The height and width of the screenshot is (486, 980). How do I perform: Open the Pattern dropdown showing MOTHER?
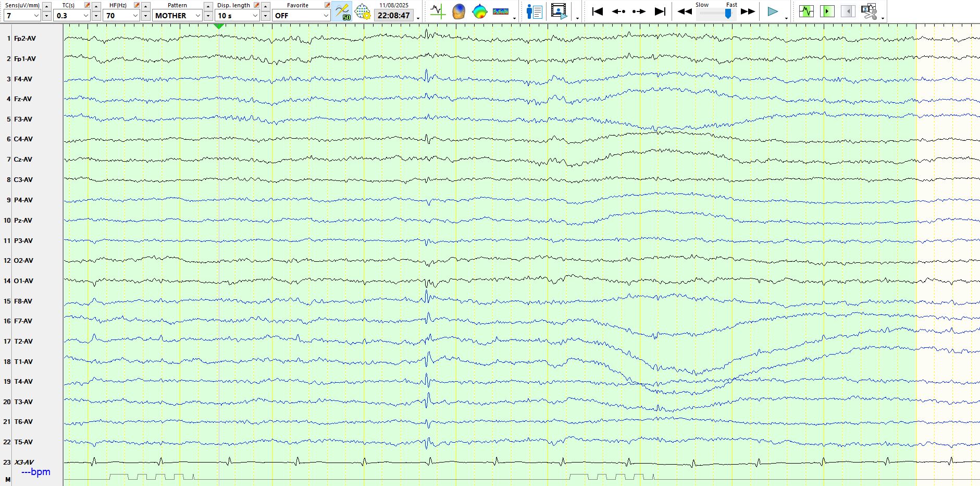pos(177,16)
